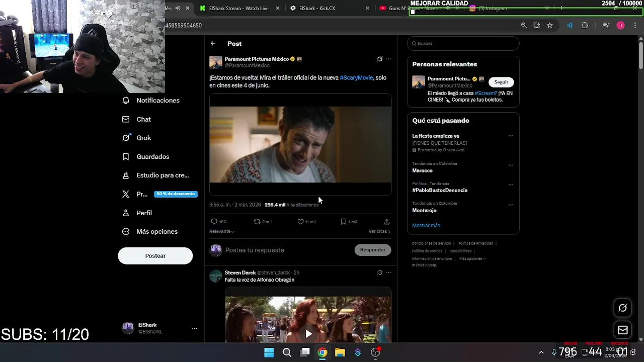The height and width of the screenshot is (362, 644).
Task: Click the 50 % de descuento badge
Action: 176,194
